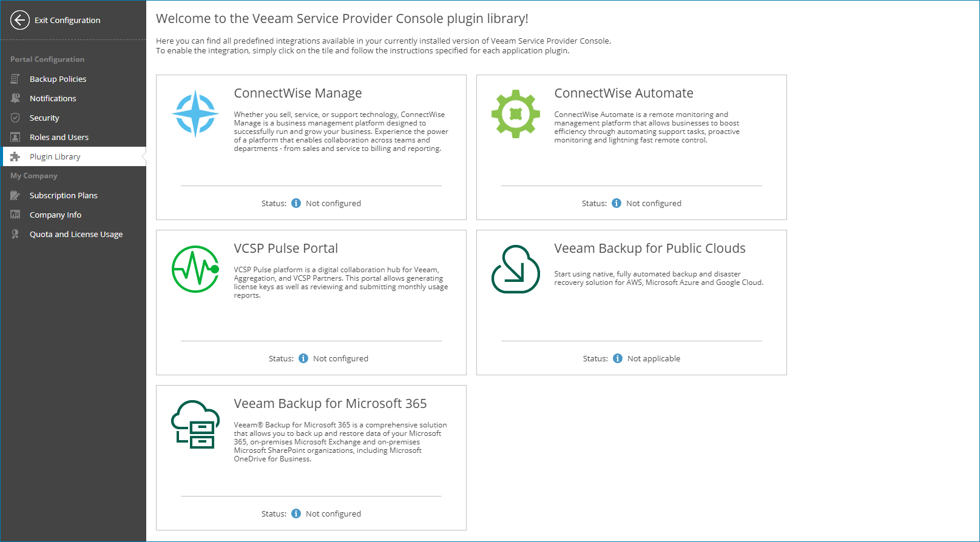Click the info icon under ConnectWise Manage status
The width and height of the screenshot is (980, 542).
coord(296,203)
